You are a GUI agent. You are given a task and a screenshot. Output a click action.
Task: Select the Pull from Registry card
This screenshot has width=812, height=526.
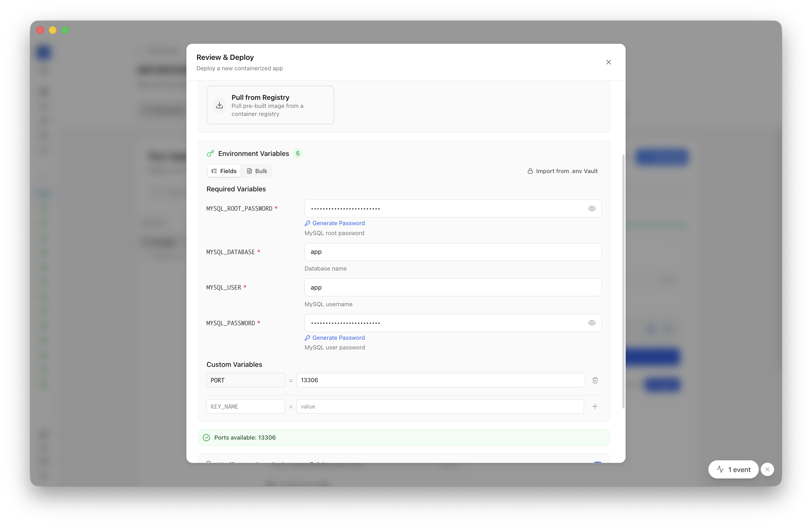[270, 105]
